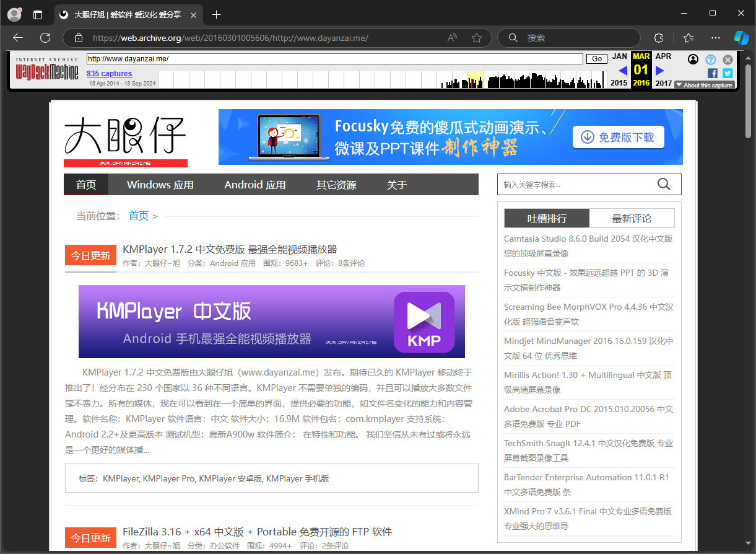This screenshot has width=756, height=554.
Task: Open Wayback help question icon
Action: point(711,59)
